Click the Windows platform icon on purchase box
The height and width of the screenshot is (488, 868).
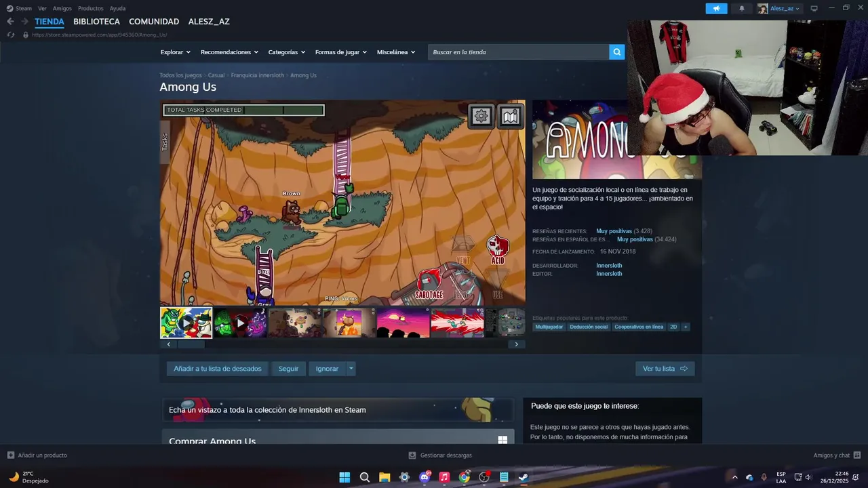click(x=502, y=440)
